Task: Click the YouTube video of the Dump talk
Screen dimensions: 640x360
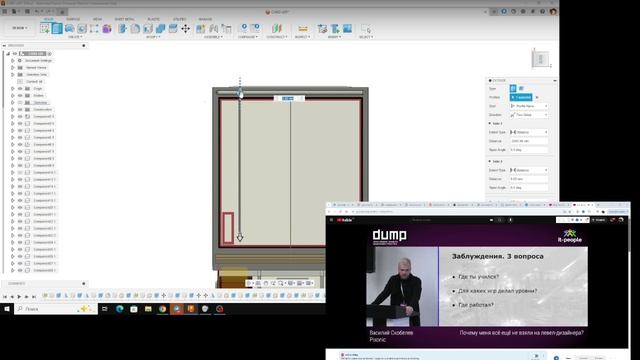Action: coord(477,286)
